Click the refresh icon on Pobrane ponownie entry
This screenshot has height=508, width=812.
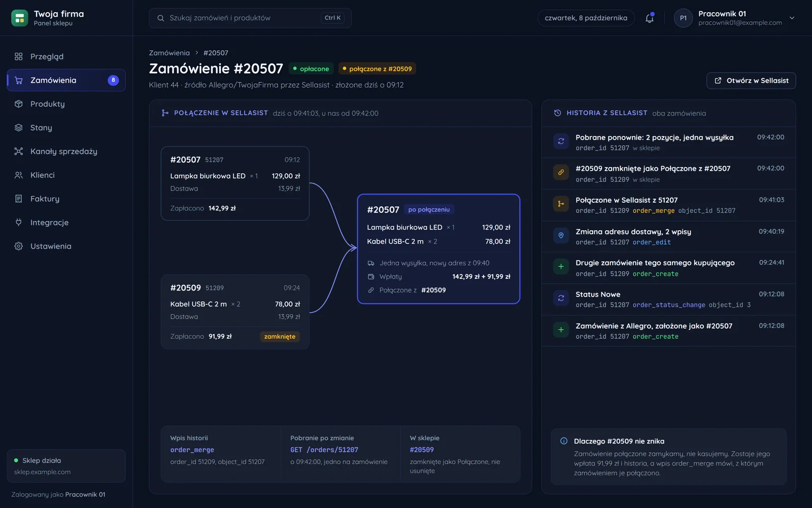click(561, 141)
